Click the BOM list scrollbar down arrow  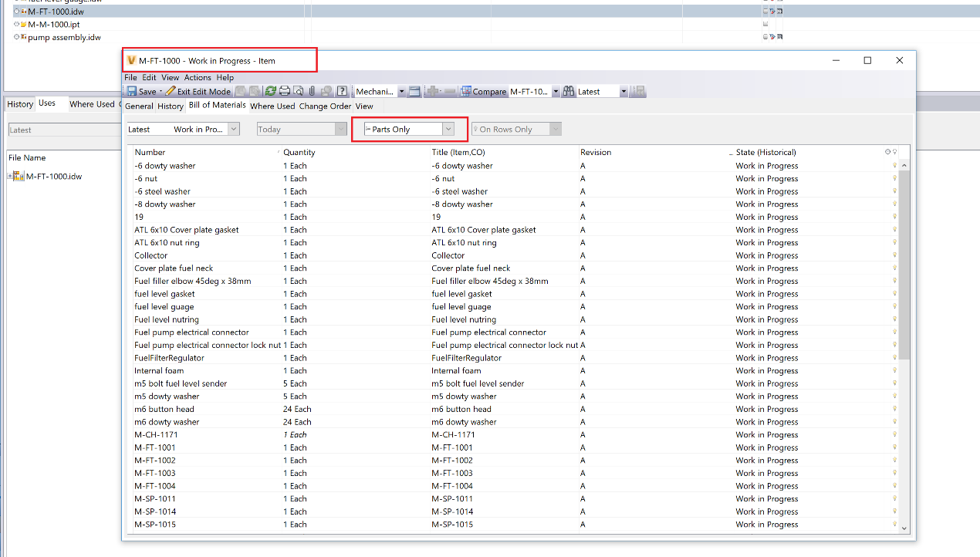coord(904,527)
